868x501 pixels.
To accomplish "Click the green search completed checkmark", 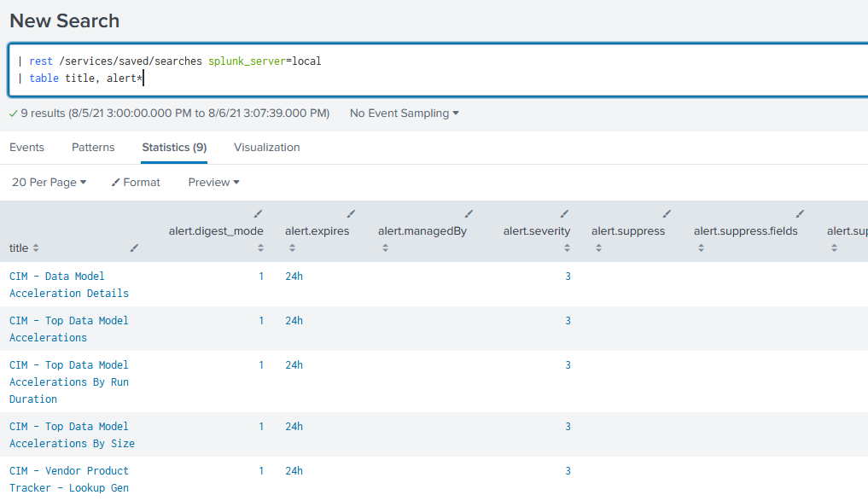I will coord(12,113).
